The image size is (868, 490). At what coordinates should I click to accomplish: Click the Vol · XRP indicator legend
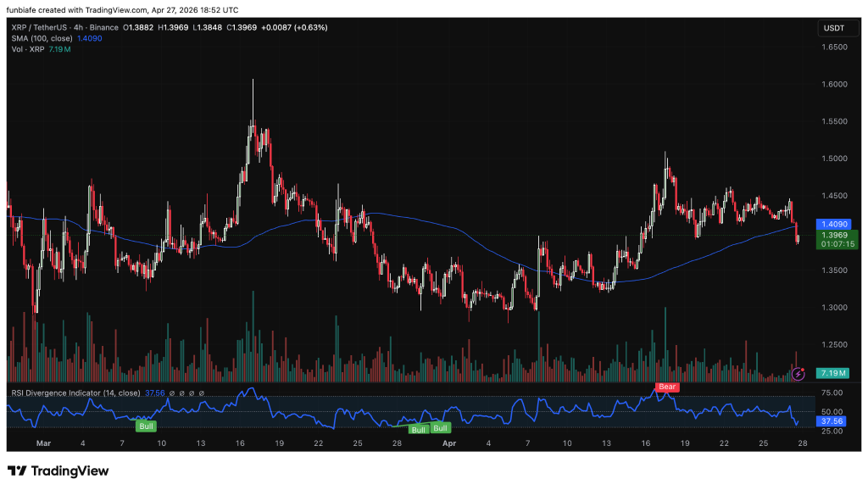[27, 50]
